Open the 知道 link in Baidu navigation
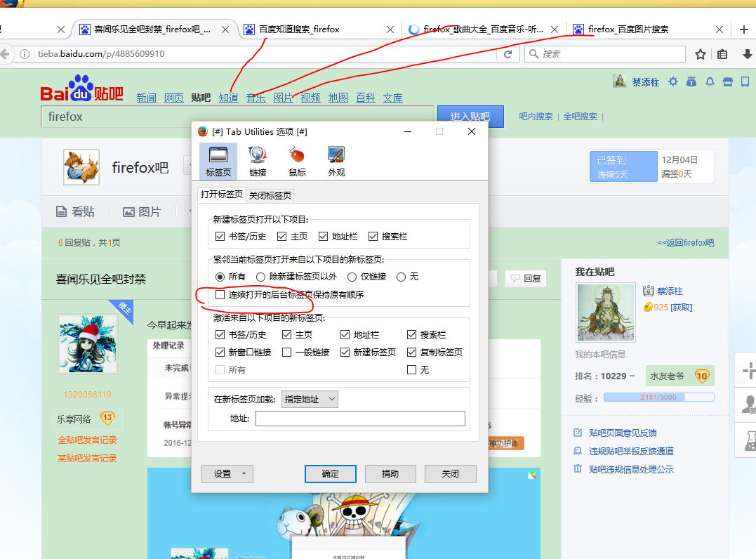Image resolution: width=756 pixels, height=559 pixels. click(x=229, y=98)
